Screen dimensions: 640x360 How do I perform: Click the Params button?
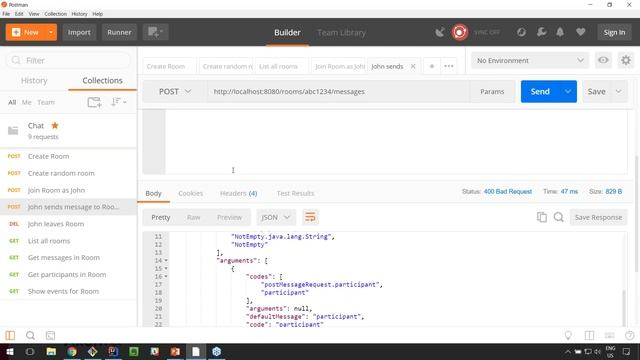(x=492, y=91)
